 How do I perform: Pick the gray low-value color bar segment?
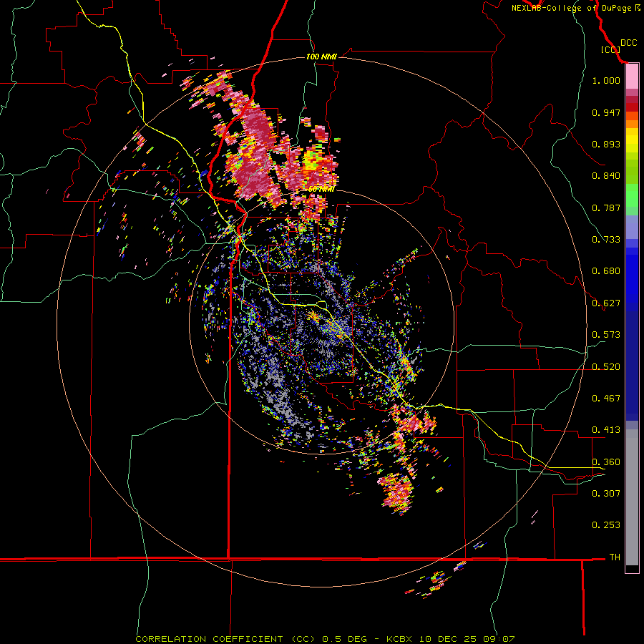pyautogui.click(x=632, y=497)
